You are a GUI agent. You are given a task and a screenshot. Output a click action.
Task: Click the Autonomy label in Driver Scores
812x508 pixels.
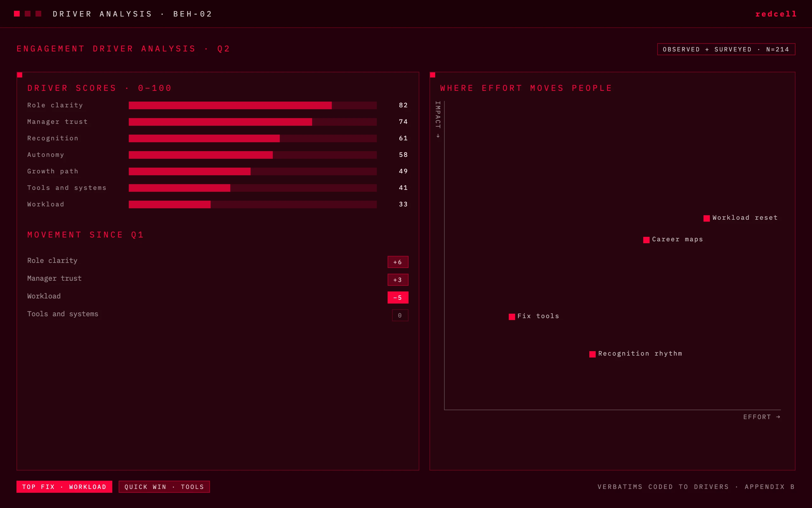(x=46, y=155)
